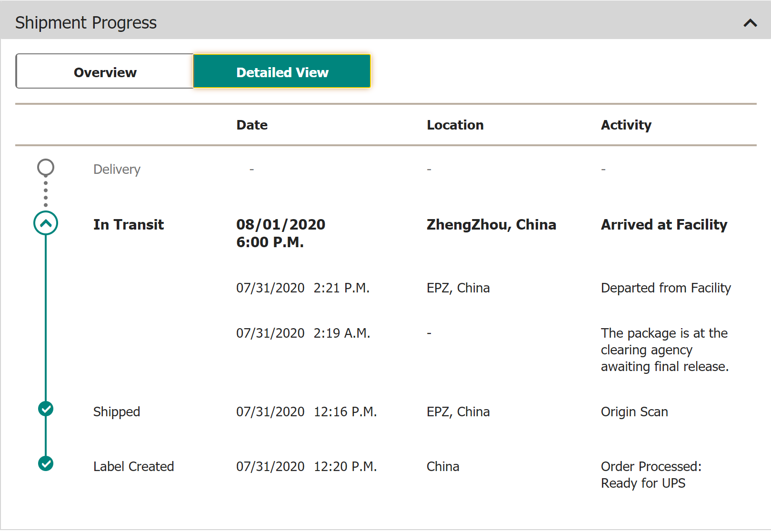771x532 pixels.
Task: Click the Date column header
Action: (x=252, y=125)
